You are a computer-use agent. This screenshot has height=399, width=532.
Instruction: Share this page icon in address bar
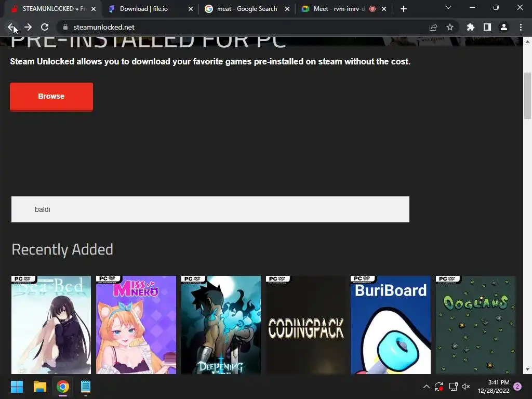click(433, 27)
